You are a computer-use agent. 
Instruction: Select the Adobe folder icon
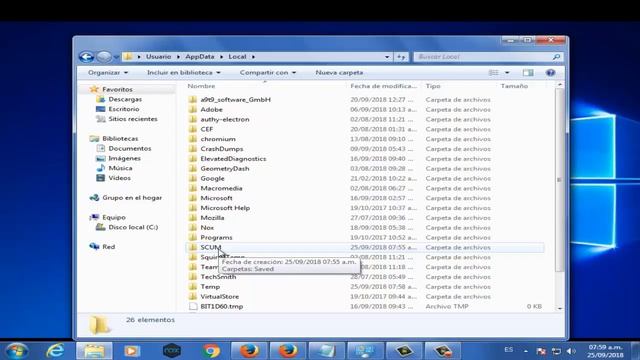(193, 109)
